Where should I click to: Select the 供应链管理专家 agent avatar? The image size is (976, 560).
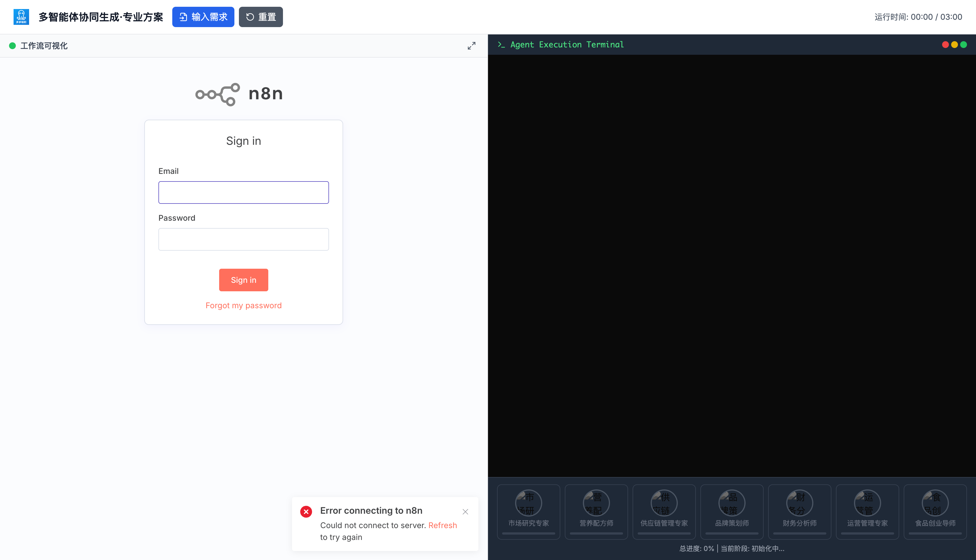click(x=664, y=503)
